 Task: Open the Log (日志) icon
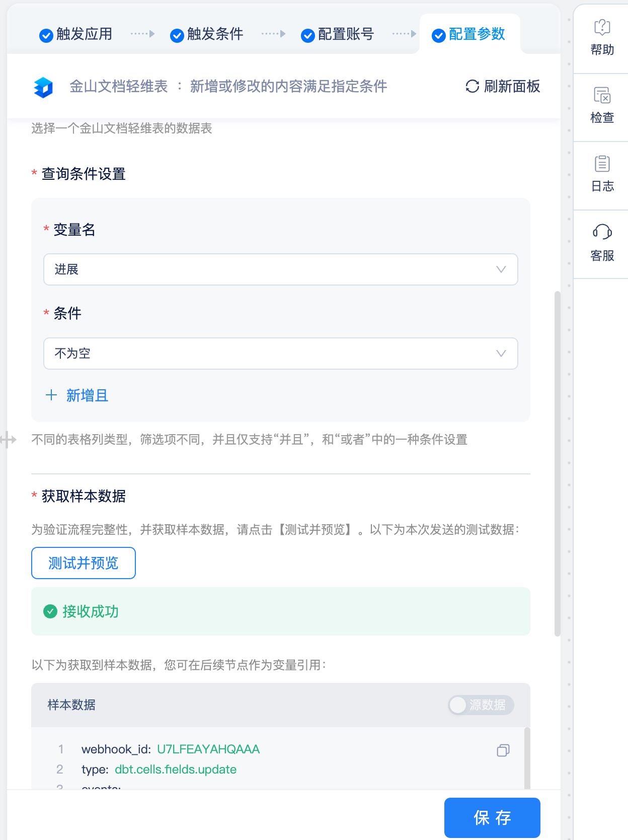pyautogui.click(x=602, y=164)
